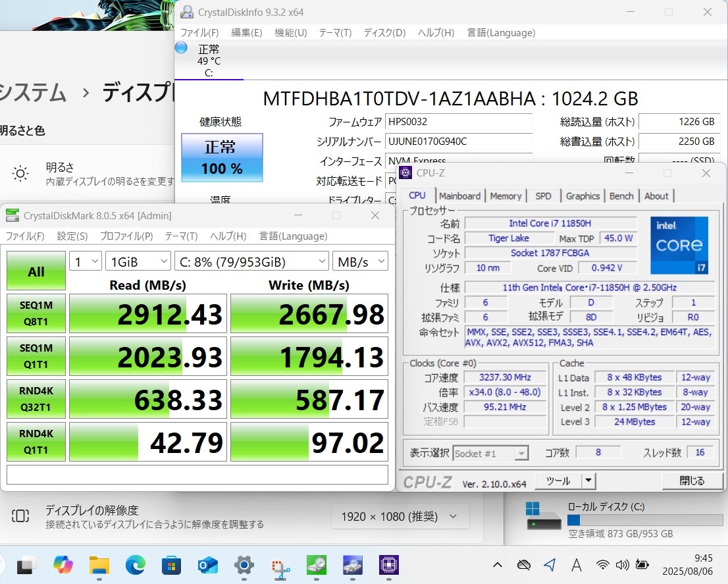Switch to CrystalDiskMark taskbar icon
The height and width of the screenshot is (584, 728).
coord(316,565)
